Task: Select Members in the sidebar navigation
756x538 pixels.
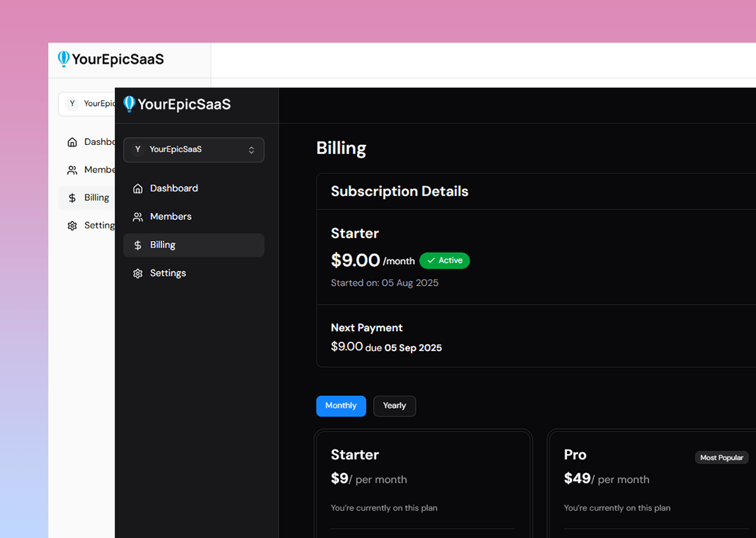Action: point(171,216)
